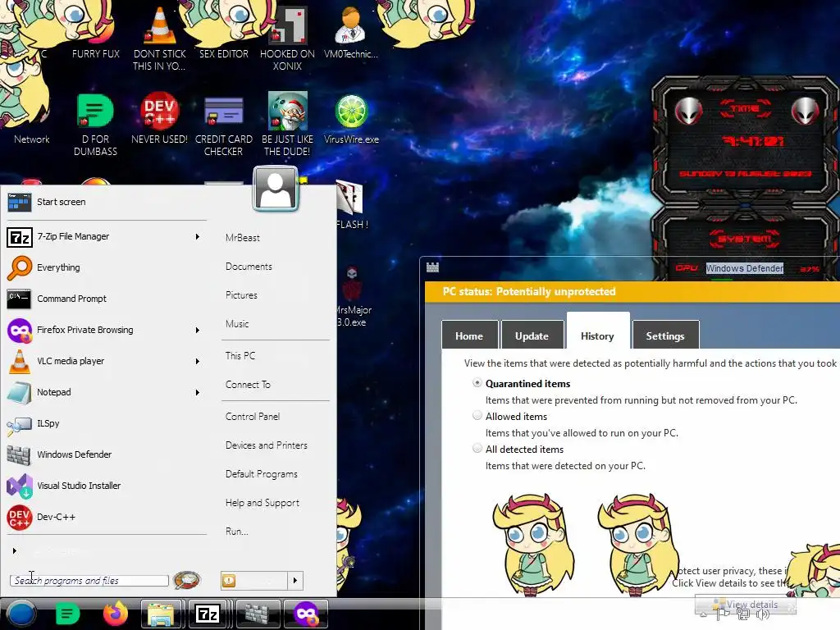Click the View details button
This screenshot has height=630, width=840.
(746, 605)
